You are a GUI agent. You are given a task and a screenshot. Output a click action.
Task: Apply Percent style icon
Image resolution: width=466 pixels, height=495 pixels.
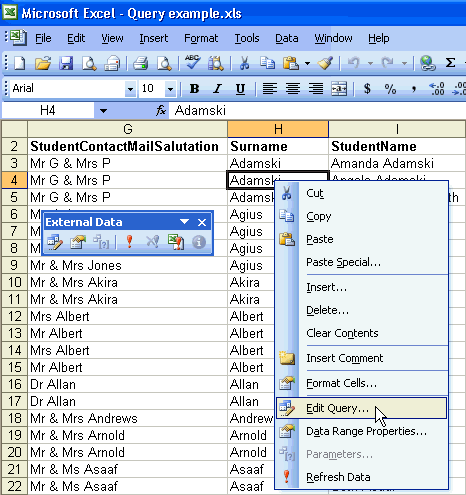[390, 89]
